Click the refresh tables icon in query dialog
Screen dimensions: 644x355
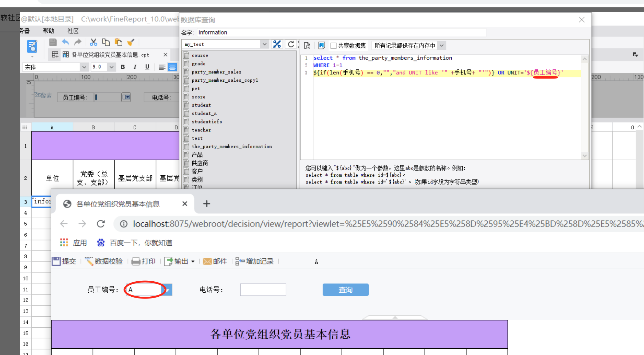291,45
